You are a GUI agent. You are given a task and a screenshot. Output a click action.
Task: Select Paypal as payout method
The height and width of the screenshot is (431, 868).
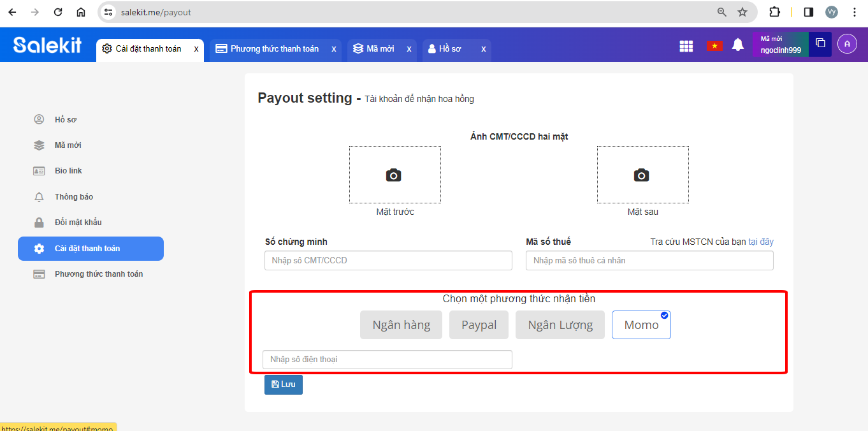pyautogui.click(x=479, y=325)
